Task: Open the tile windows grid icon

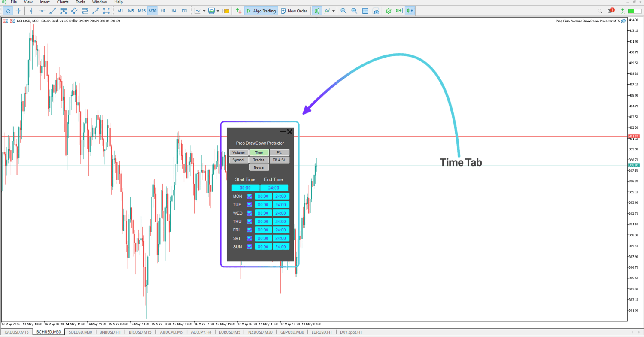Action: (x=365, y=11)
